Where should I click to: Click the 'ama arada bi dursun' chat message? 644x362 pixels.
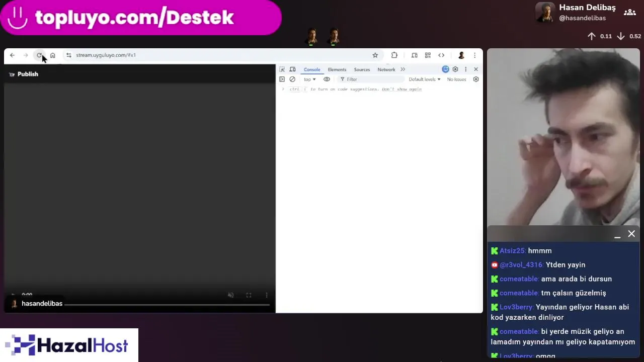point(577,279)
